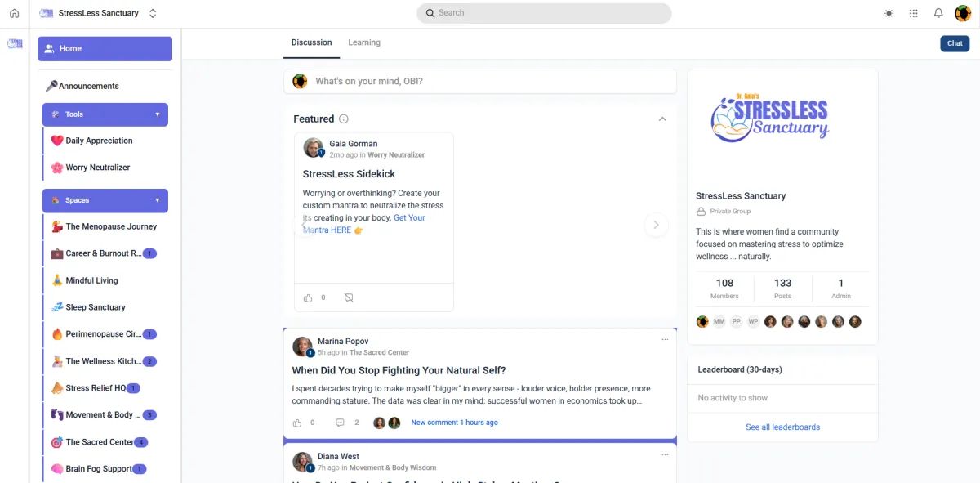980x483 pixels.
Task: Show Featured section info icon
Action: tap(344, 119)
